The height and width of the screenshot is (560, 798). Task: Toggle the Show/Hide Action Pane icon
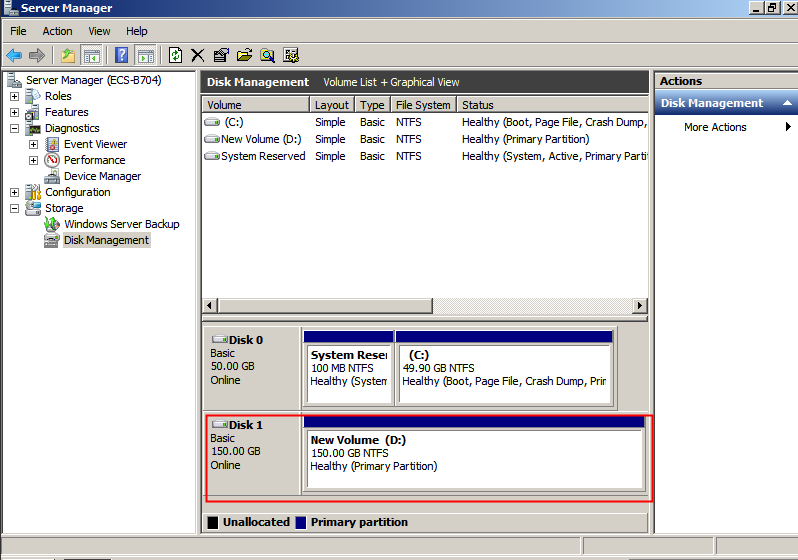click(x=146, y=55)
